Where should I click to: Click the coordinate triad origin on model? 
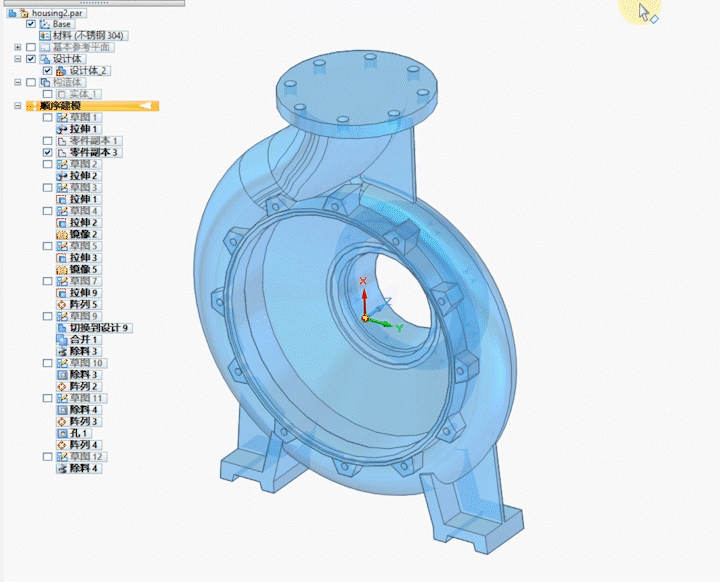[365, 318]
